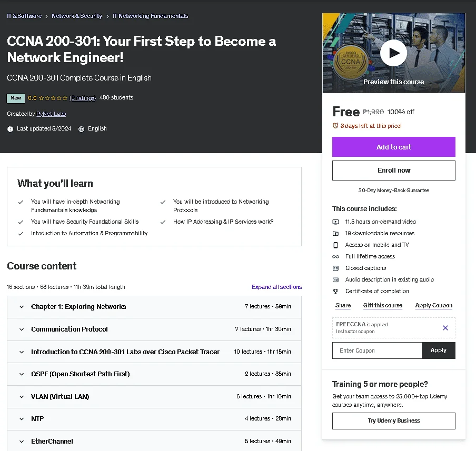Expand the NTP section

coord(154,419)
